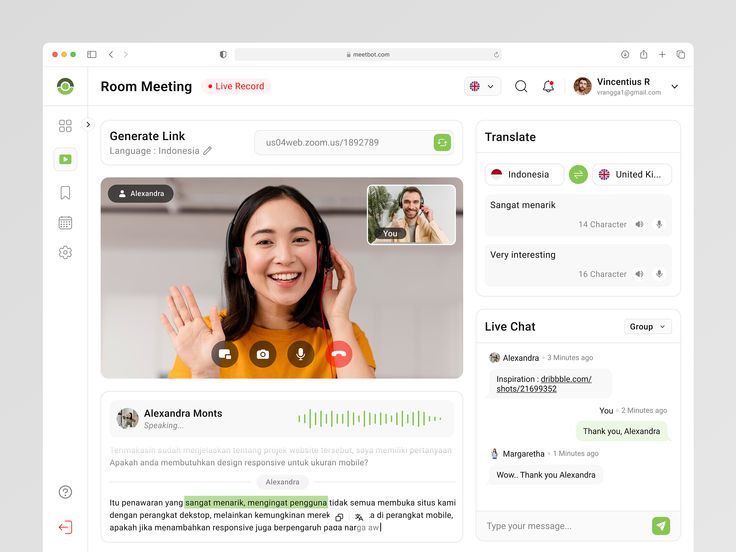
Task: Expand the Vincentius R account menu
Action: [x=674, y=87]
